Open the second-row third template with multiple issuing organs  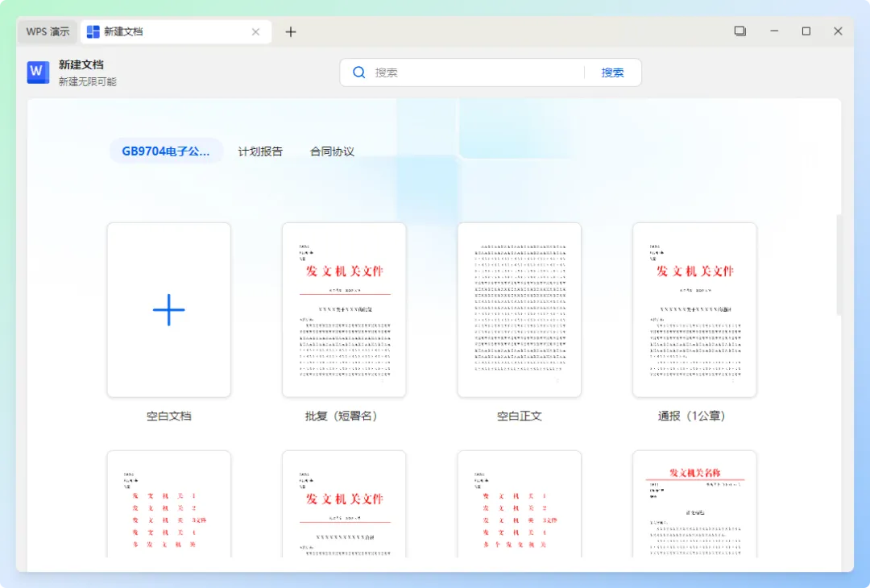pos(520,503)
